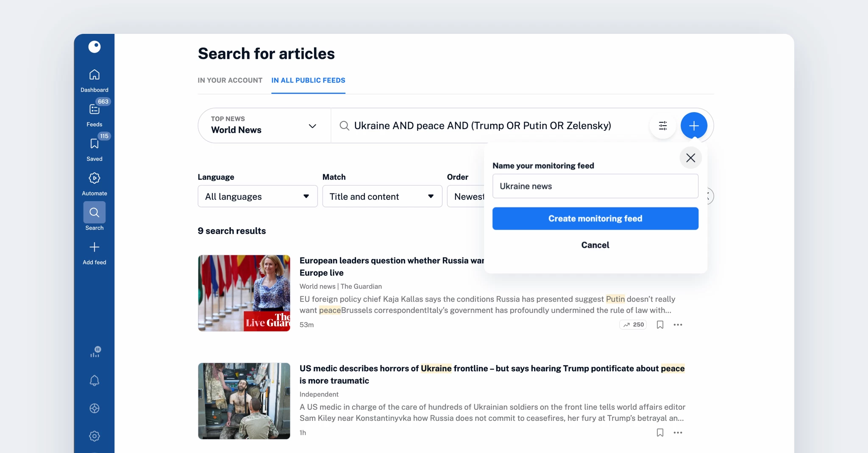This screenshot has height=453, width=868.
Task: Select the Search sidebar icon
Action: click(x=94, y=212)
